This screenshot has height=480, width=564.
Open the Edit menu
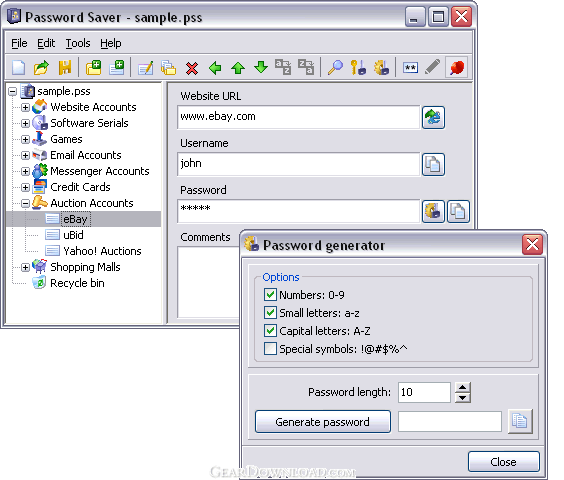click(x=46, y=43)
